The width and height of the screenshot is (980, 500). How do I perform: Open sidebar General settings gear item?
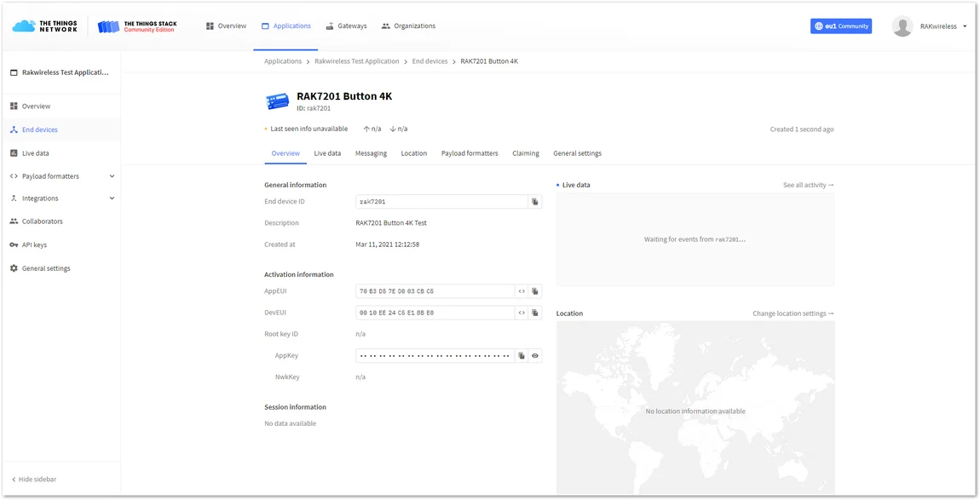(61, 269)
